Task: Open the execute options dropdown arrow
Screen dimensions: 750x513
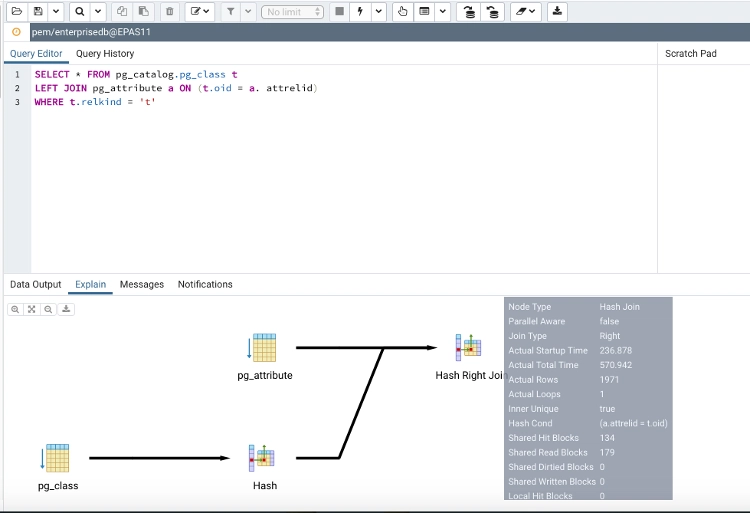Action: tap(378, 11)
